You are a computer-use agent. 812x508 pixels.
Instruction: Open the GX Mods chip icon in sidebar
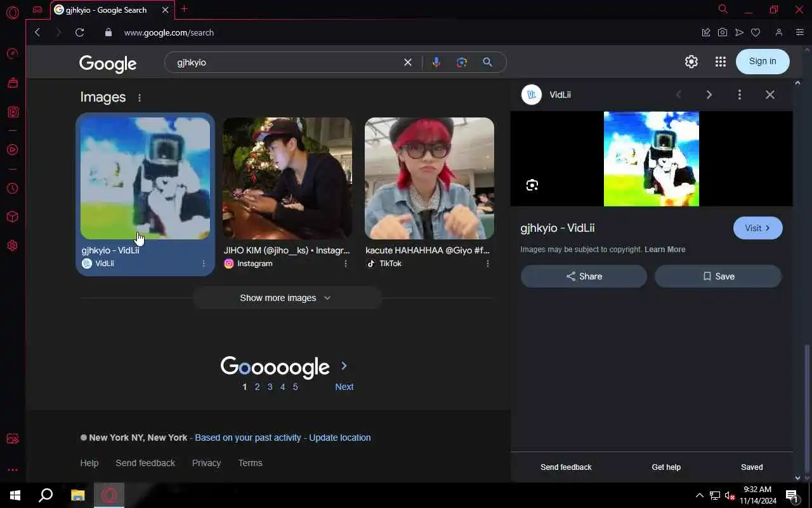point(12,112)
